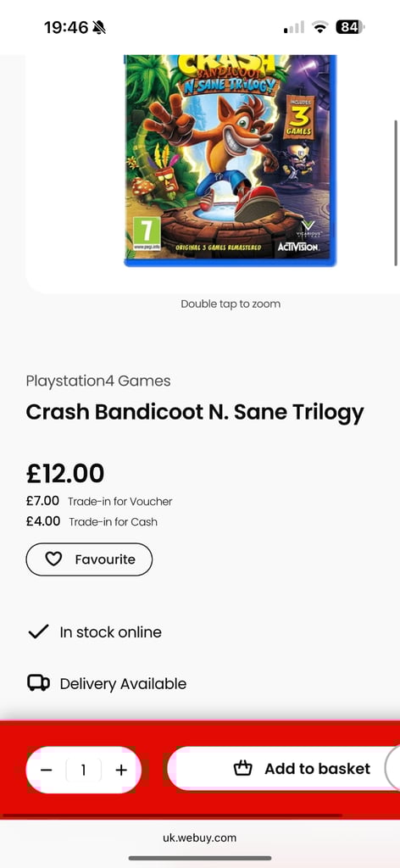Image resolution: width=400 pixels, height=868 pixels.
Task: Tap the cellular signal bars icon
Action: click(294, 27)
